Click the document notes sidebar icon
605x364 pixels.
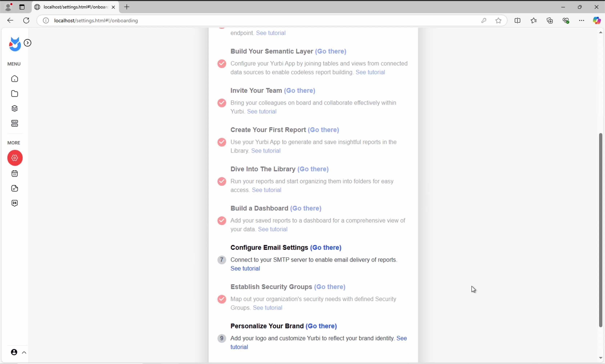click(15, 188)
